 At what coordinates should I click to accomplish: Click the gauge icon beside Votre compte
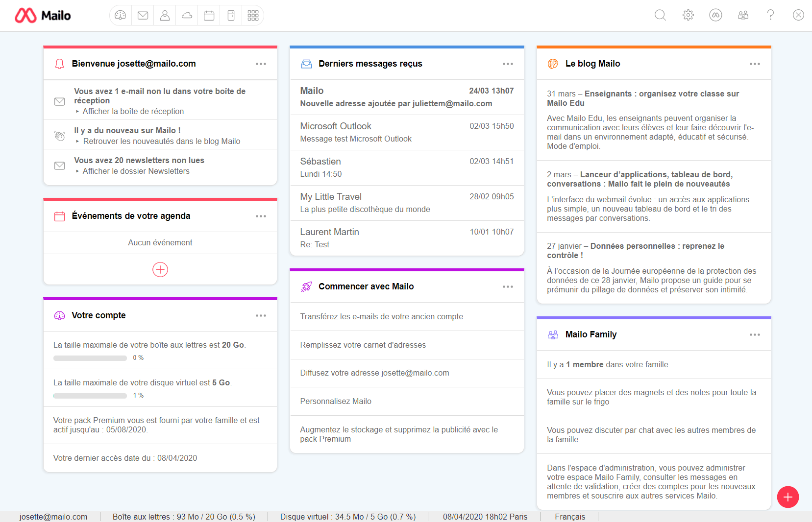tap(59, 315)
